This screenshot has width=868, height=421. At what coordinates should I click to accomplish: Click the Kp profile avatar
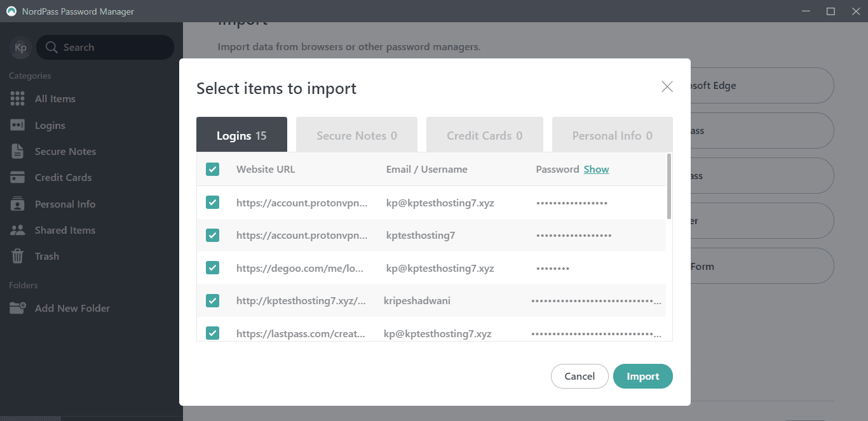[x=20, y=48]
